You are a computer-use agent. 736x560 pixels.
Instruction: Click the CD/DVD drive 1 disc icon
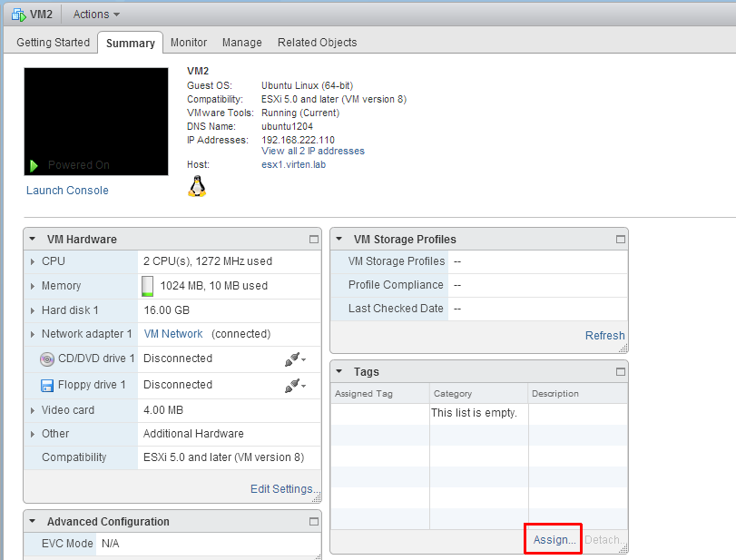47,359
